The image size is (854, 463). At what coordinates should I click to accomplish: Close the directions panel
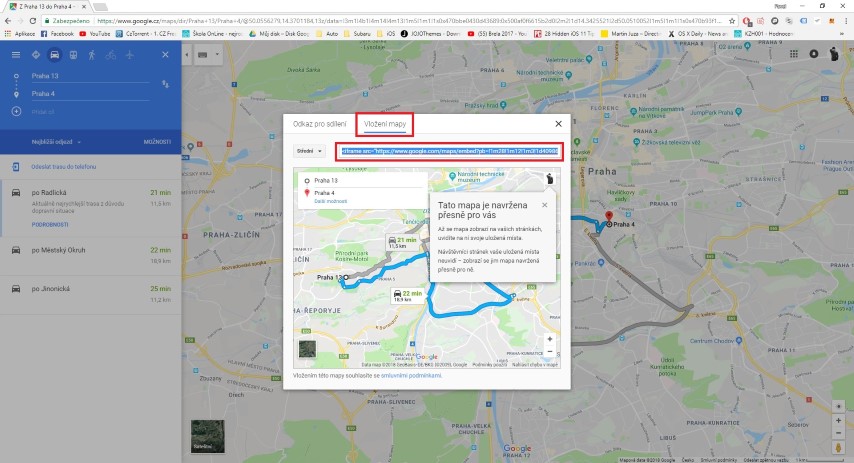coord(165,55)
